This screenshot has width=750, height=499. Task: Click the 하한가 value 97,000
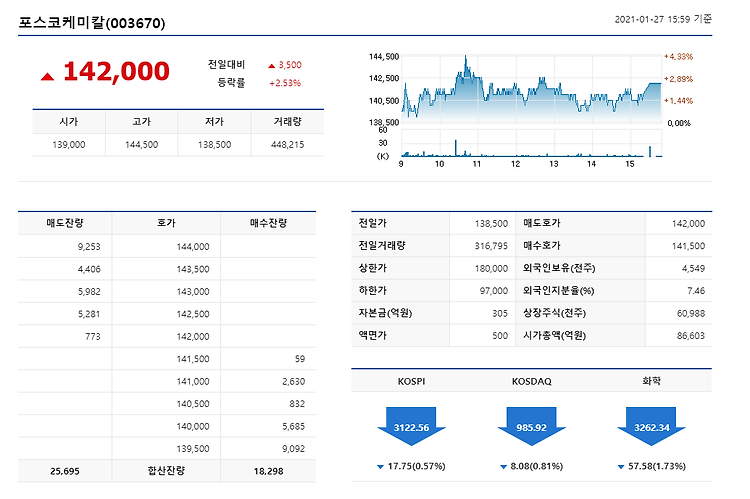[494, 291]
